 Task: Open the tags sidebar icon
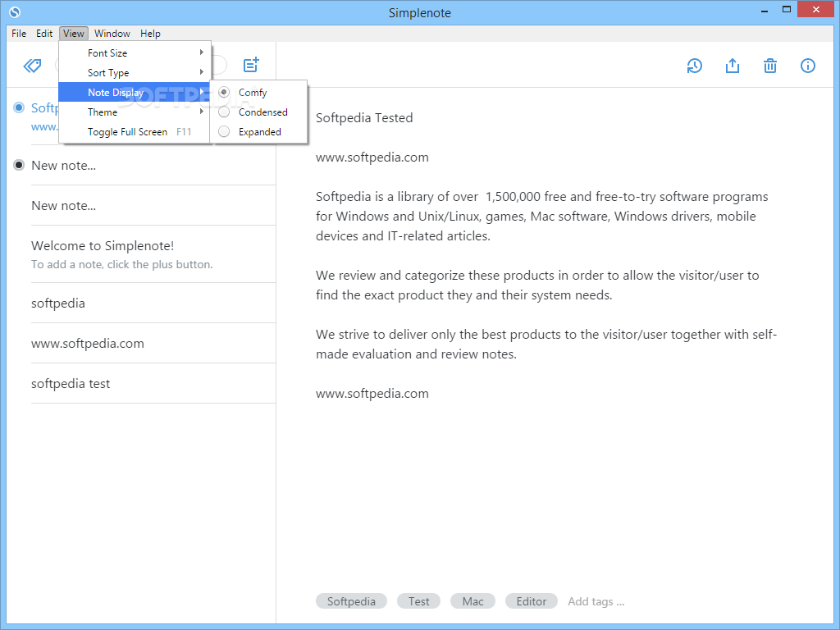[32, 66]
